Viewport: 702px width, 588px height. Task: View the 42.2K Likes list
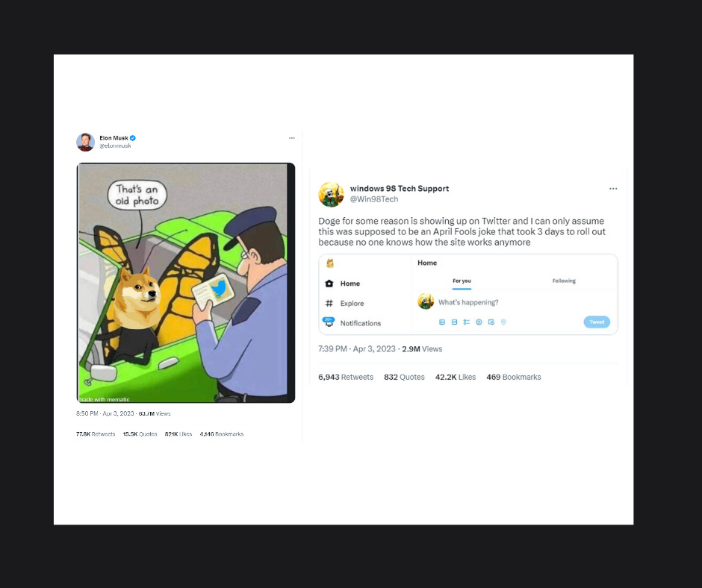coord(456,378)
